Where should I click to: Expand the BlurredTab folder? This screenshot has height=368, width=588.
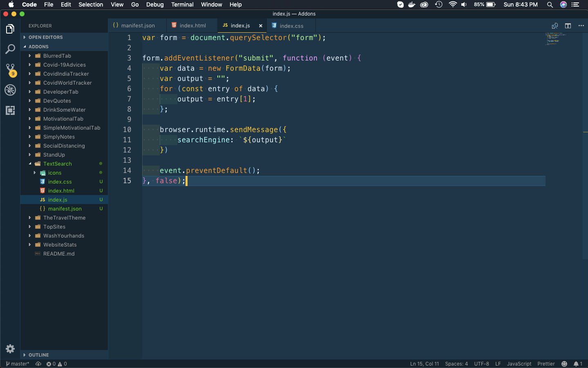(x=64, y=56)
